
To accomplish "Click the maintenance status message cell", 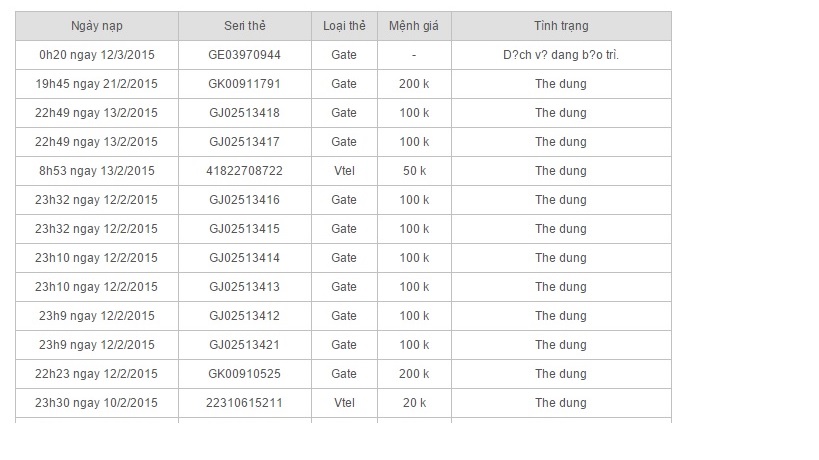I will tap(561, 55).
